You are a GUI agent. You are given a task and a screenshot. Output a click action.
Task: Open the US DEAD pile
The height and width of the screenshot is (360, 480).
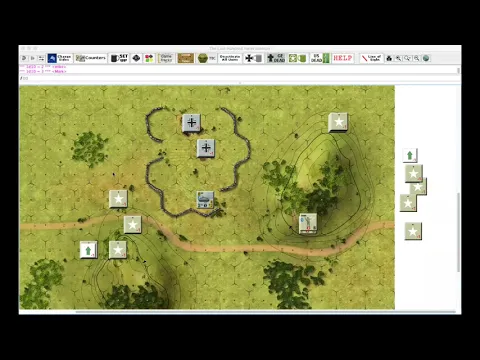click(320, 58)
